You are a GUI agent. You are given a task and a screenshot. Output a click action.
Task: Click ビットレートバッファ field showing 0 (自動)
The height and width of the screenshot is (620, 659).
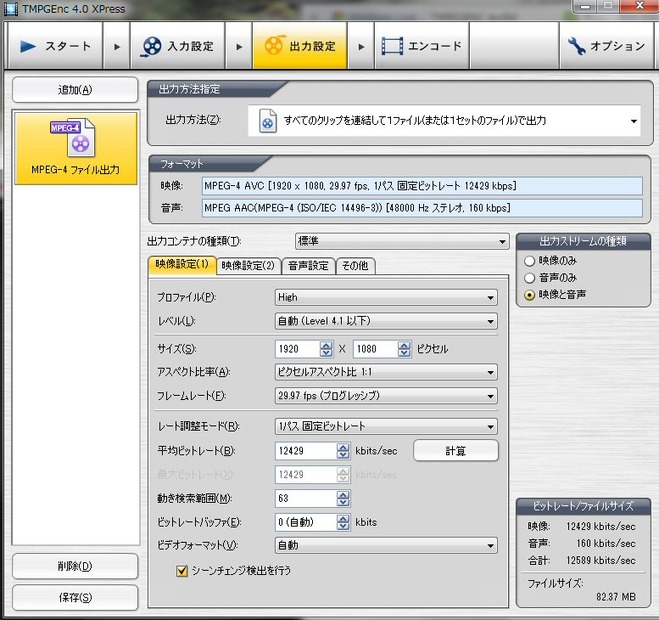[x=306, y=522]
